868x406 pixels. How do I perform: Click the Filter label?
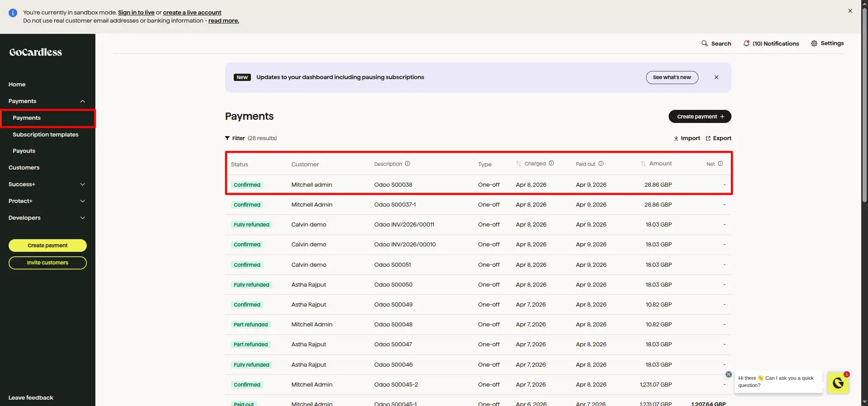coord(238,138)
